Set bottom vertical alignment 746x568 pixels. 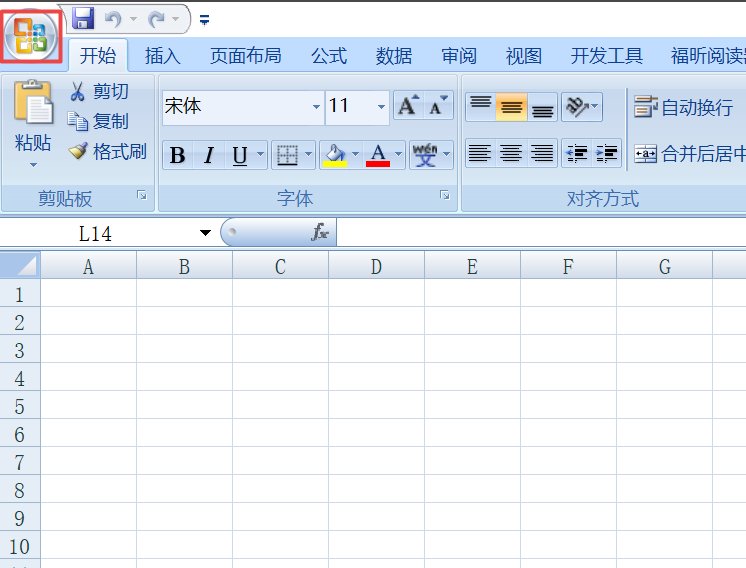(542, 107)
